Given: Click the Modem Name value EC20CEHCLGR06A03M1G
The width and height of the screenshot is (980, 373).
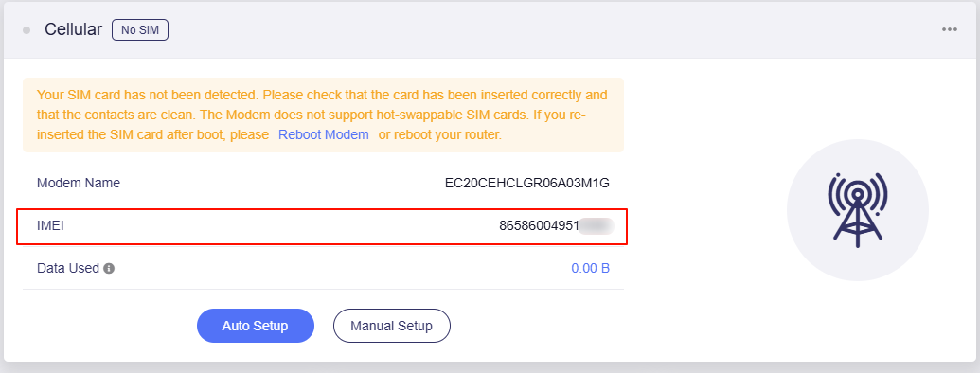Looking at the screenshot, I should (x=526, y=183).
